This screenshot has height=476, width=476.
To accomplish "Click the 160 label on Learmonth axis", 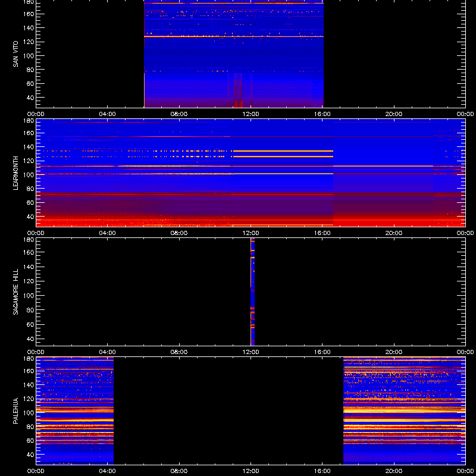I will coord(29,133).
